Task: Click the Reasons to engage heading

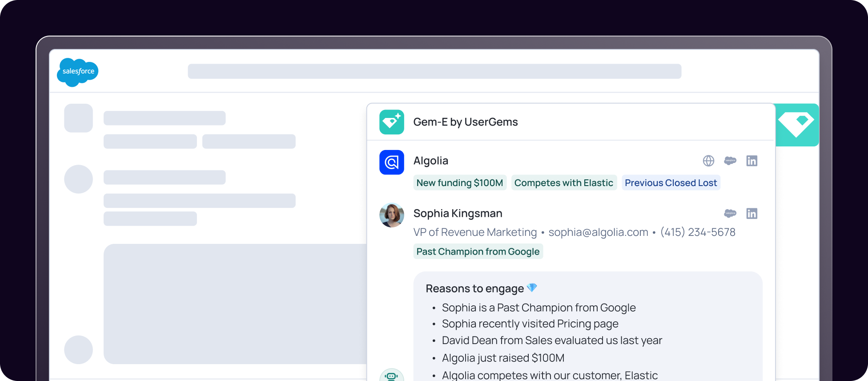Action: [474, 288]
